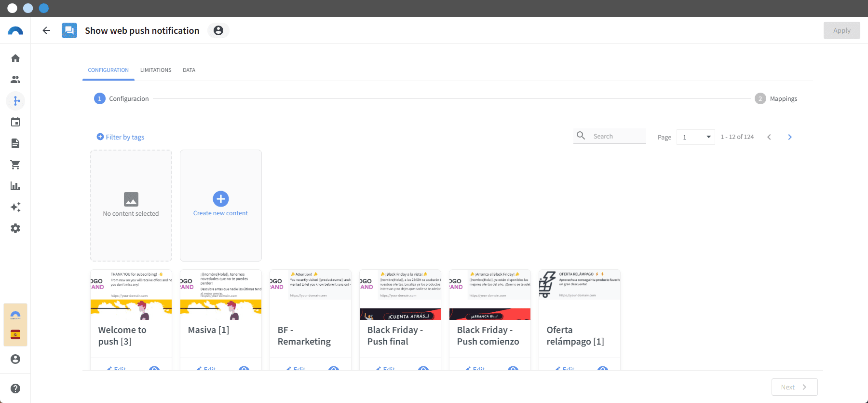Click the Apply button
Viewport: 868px width, 403px height.
coord(842,30)
